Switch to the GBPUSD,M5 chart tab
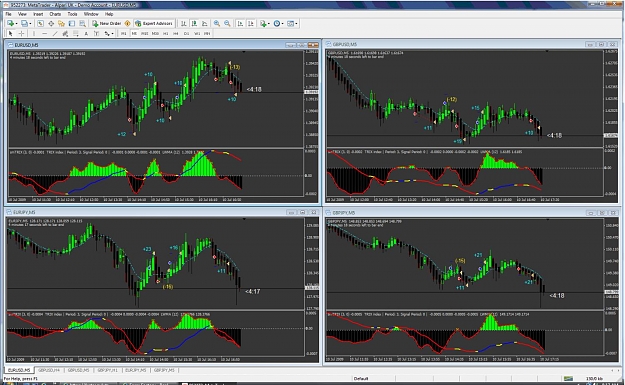This screenshot has height=385, width=625. tap(78, 370)
